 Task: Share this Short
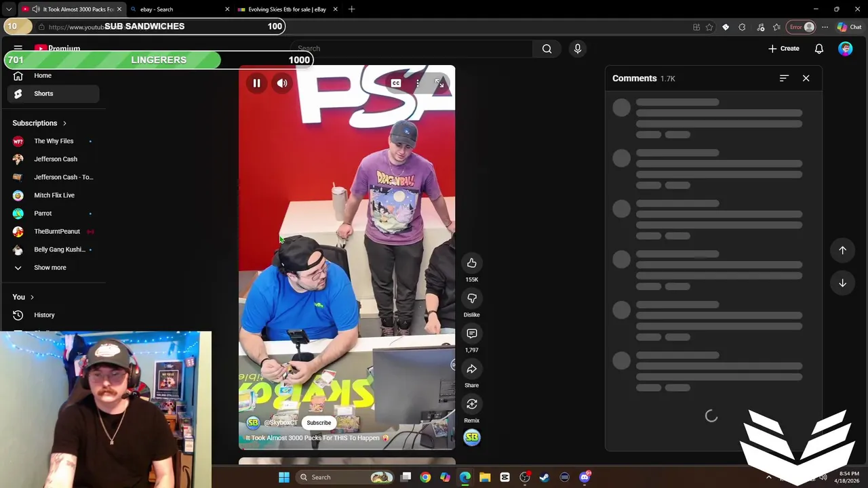pyautogui.click(x=472, y=369)
